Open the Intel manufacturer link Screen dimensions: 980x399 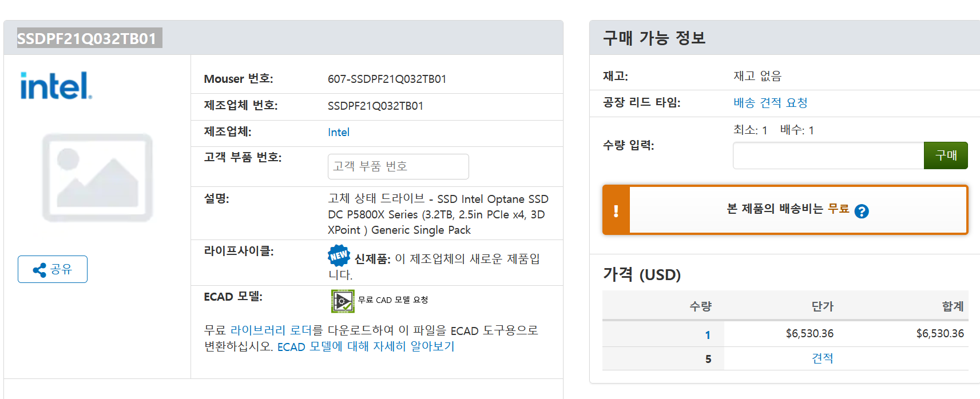(x=339, y=133)
